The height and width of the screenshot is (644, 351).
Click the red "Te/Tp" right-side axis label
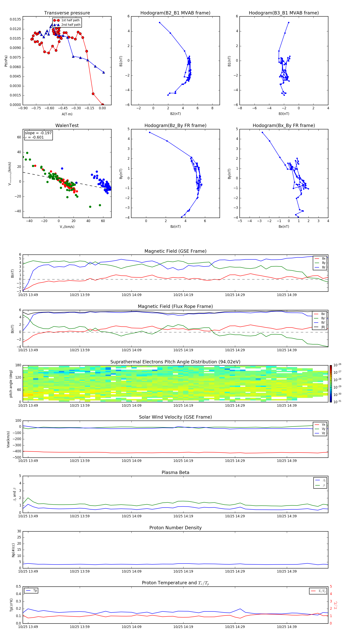336,605
